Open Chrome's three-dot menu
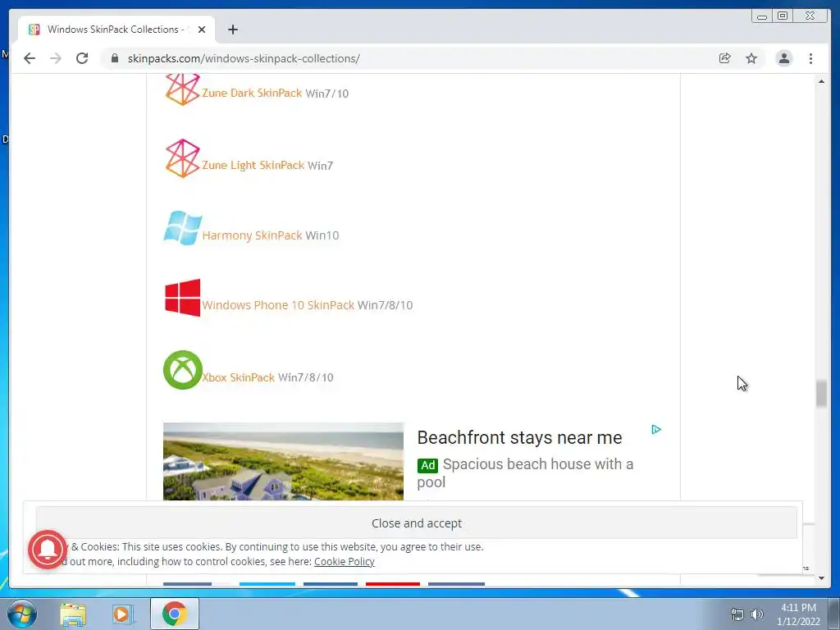840x630 pixels. [x=810, y=58]
